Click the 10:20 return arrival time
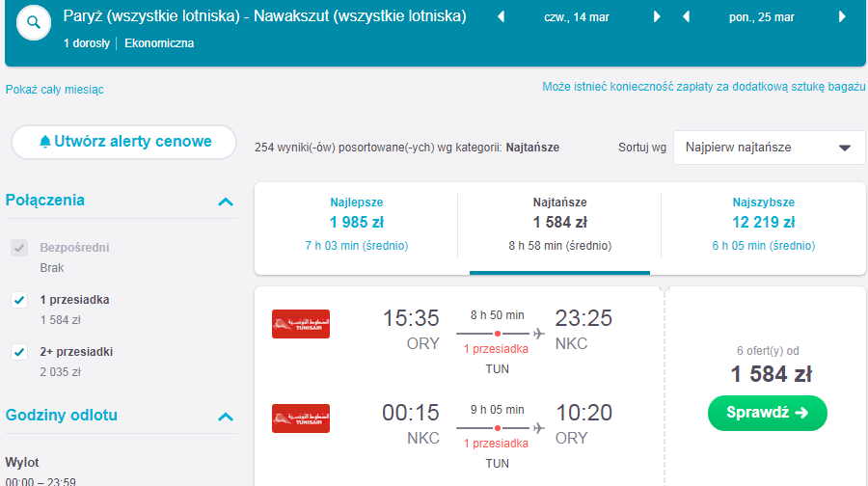The image size is (868, 486). point(583,413)
